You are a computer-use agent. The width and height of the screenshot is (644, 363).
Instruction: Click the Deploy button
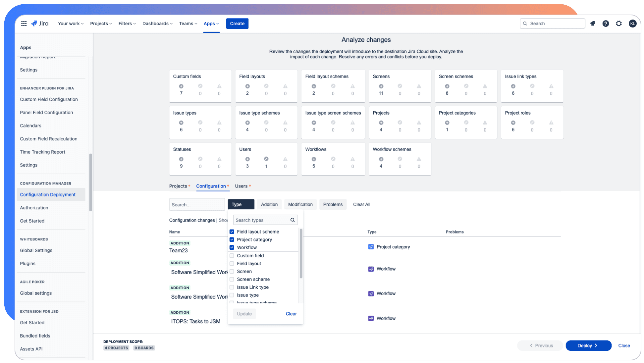pyautogui.click(x=588, y=345)
